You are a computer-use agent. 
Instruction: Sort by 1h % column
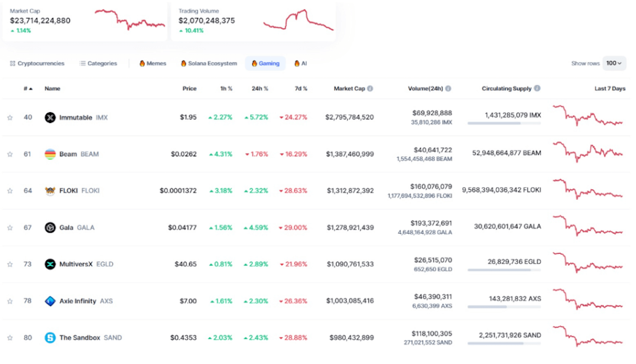pos(226,88)
